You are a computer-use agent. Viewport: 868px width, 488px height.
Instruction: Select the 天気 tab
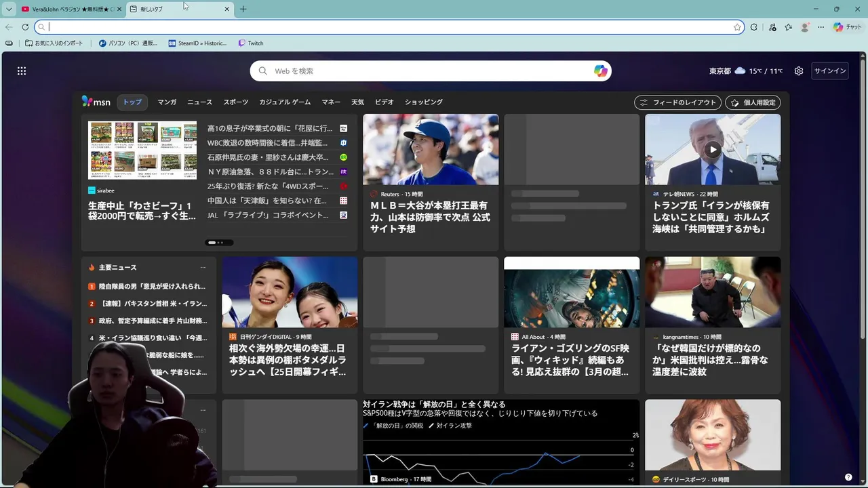(357, 102)
